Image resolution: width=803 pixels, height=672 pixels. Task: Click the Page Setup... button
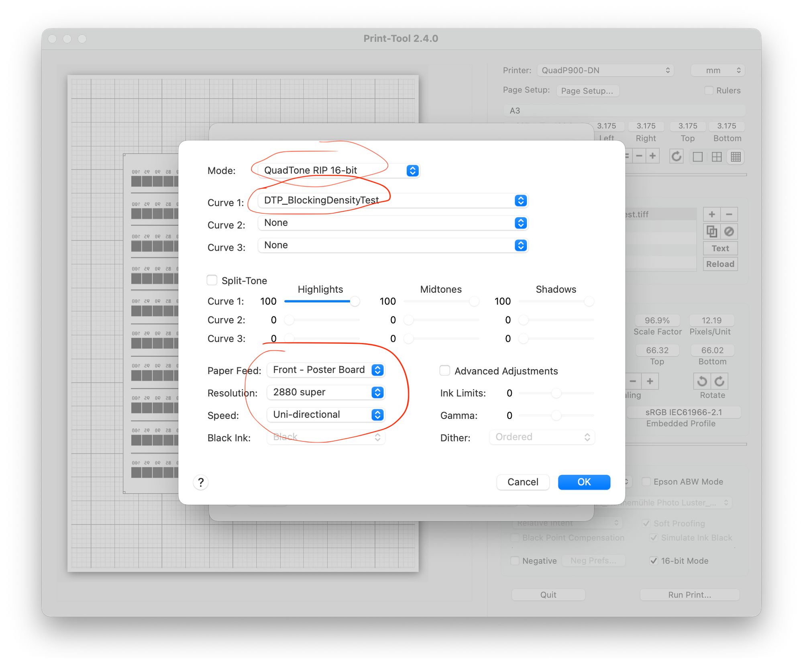[587, 91]
